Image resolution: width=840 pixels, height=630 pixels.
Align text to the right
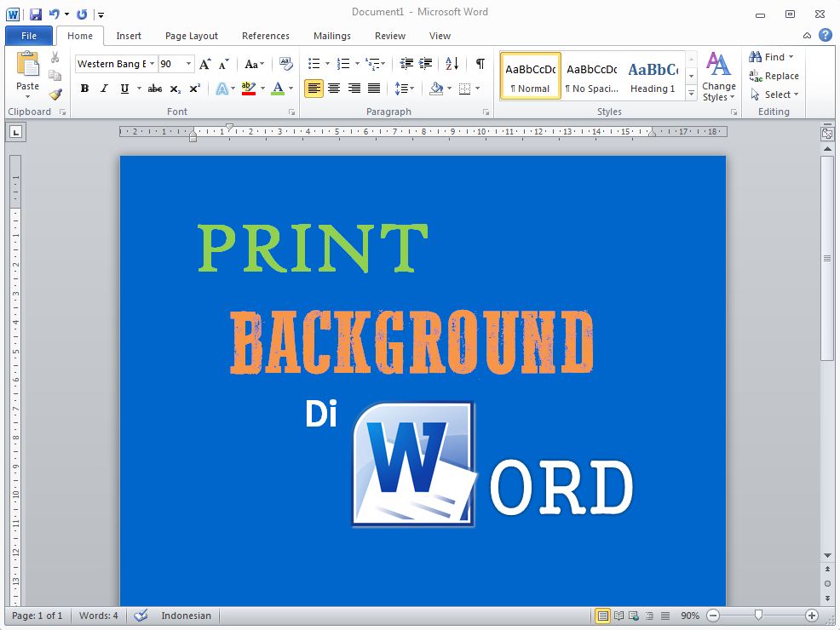coord(354,89)
